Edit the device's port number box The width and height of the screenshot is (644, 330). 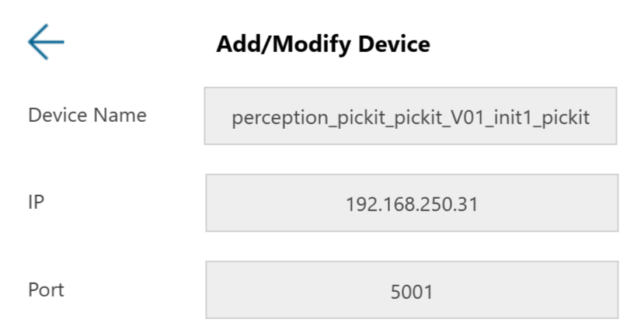point(412,290)
